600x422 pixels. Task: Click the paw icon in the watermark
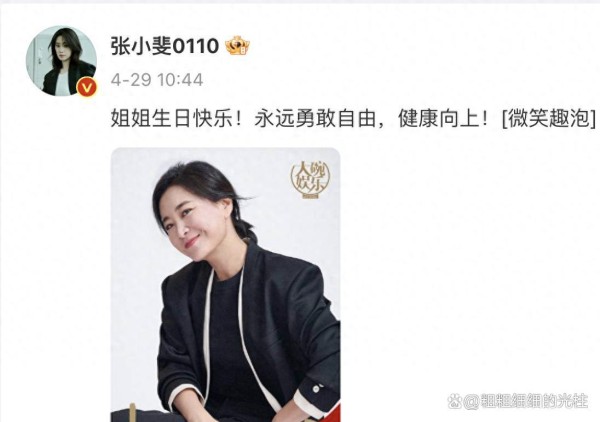click(454, 401)
